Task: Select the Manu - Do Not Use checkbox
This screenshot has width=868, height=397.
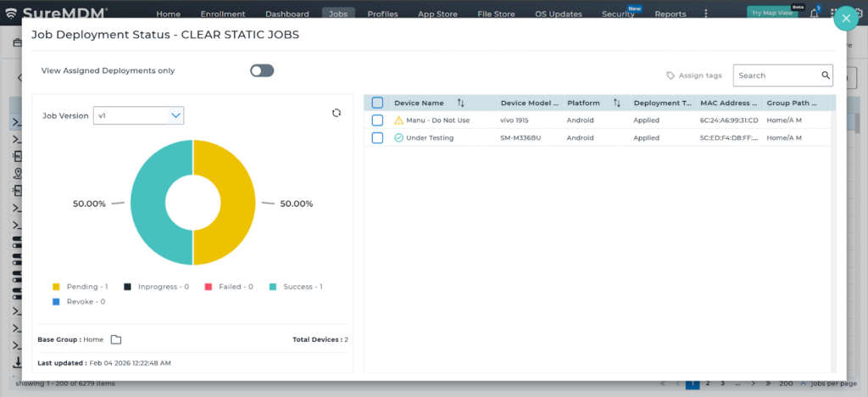Action: (377, 120)
